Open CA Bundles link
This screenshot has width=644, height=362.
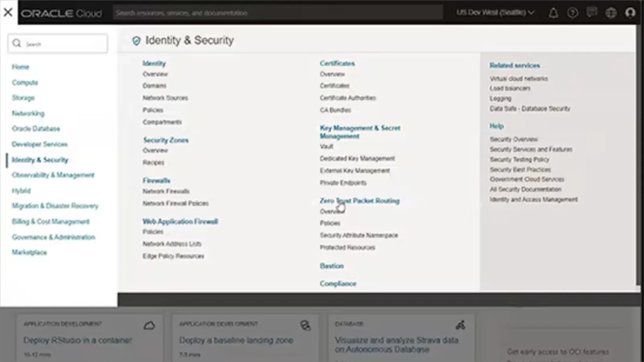click(335, 110)
